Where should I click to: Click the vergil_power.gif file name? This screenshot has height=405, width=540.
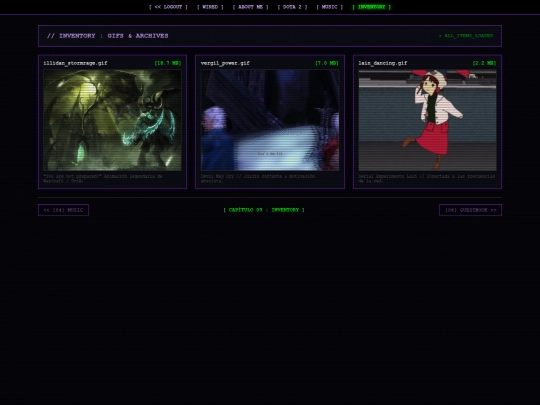coord(225,63)
